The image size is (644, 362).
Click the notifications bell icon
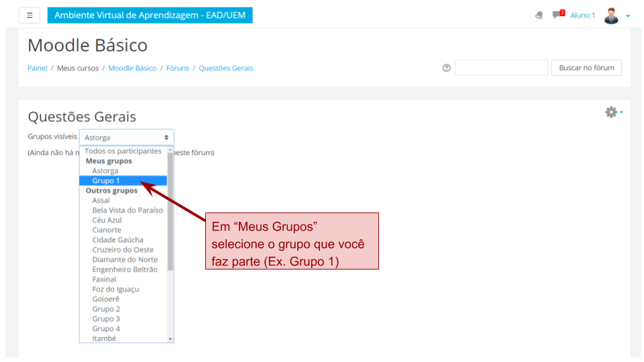(539, 15)
